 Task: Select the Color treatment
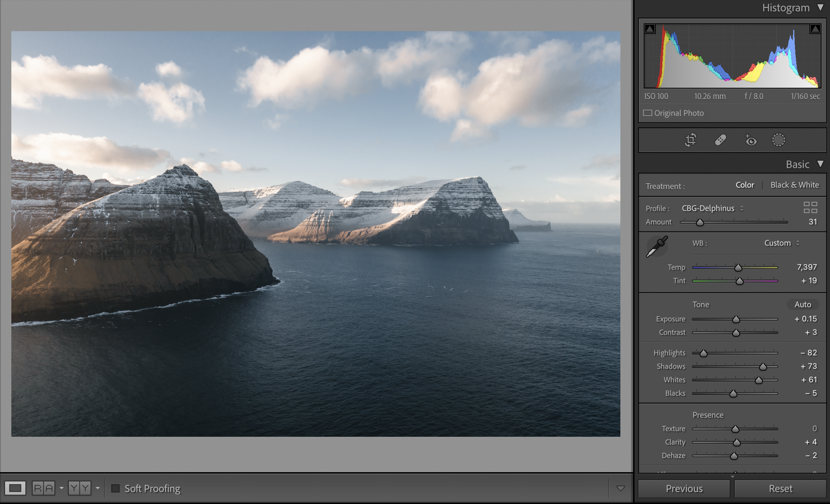pos(745,185)
